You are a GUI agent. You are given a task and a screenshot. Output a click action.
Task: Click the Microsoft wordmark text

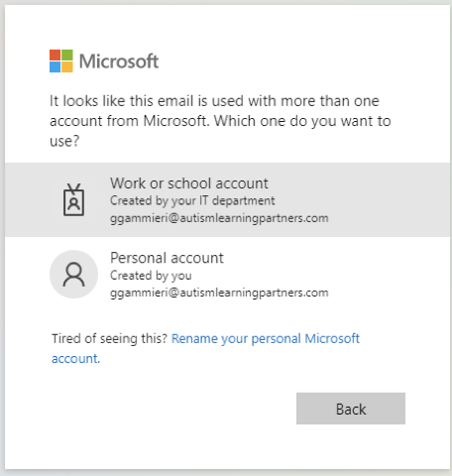pyautogui.click(x=119, y=61)
